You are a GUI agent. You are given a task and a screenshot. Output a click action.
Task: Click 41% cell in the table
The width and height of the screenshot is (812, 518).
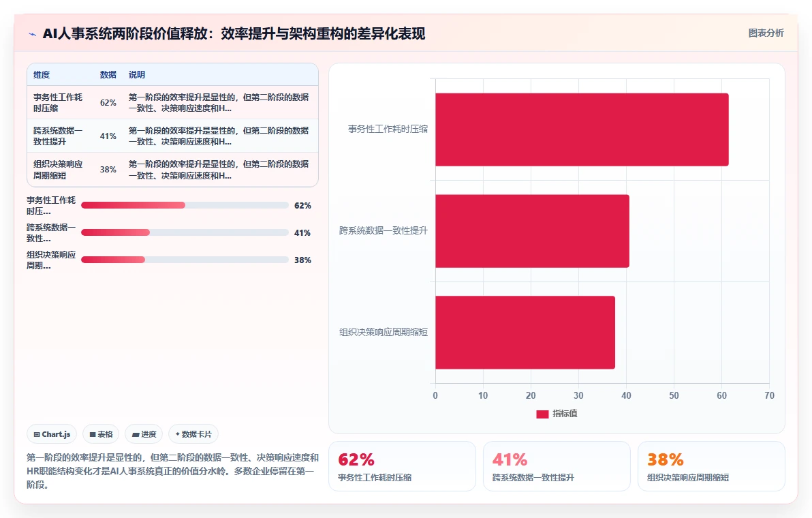[108, 136]
